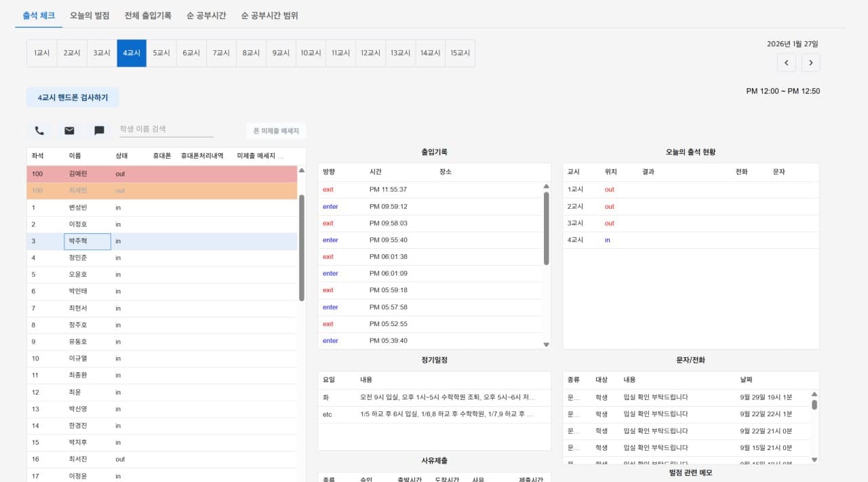Screen dimensions: 868x482
Task: Click the down arrow on the 출입기록 scrollbar
Action: tap(546, 344)
